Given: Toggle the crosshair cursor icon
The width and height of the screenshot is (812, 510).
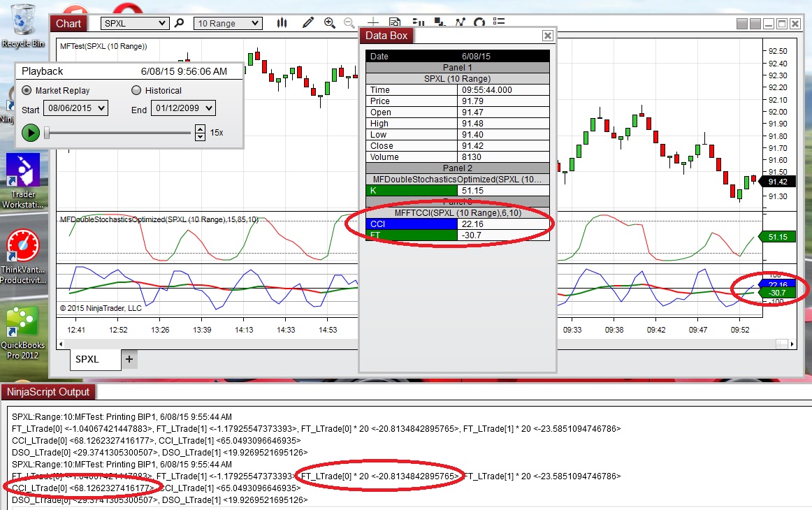Looking at the screenshot, I should coord(373,22).
